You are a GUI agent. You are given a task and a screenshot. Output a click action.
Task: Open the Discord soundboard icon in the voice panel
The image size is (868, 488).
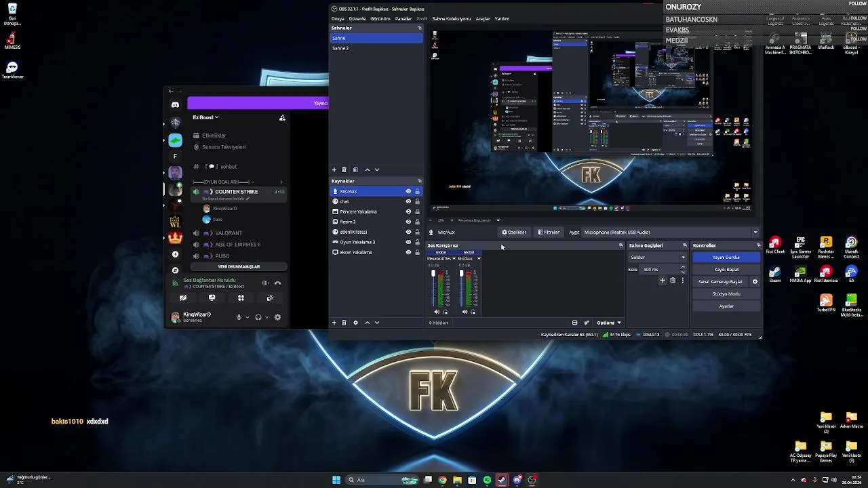270,298
